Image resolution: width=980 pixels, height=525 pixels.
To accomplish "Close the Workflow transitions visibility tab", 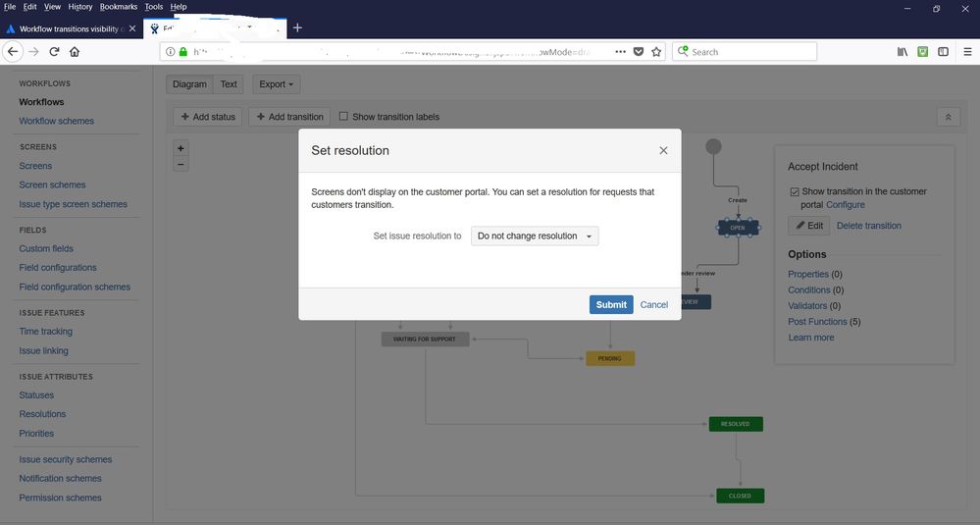I will (x=132, y=28).
